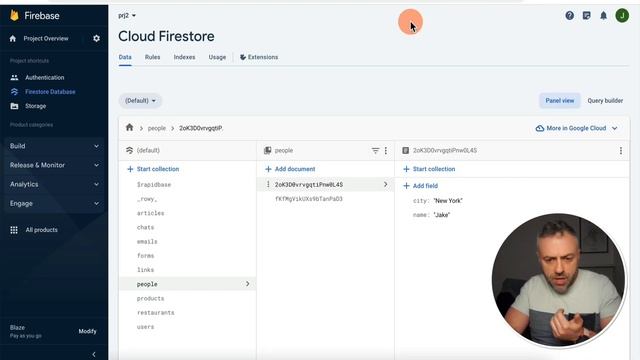
Task: Open the Extensions tab
Action: [259, 57]
